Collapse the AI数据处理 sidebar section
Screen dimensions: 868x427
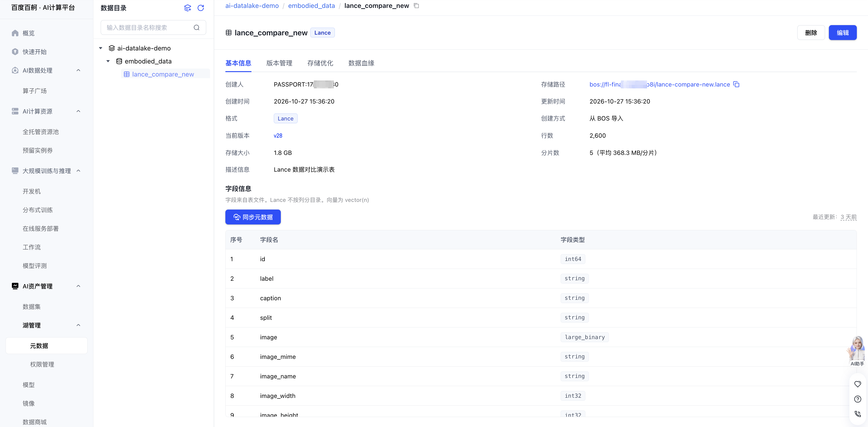pyautogui.click(x=78, y=70)
